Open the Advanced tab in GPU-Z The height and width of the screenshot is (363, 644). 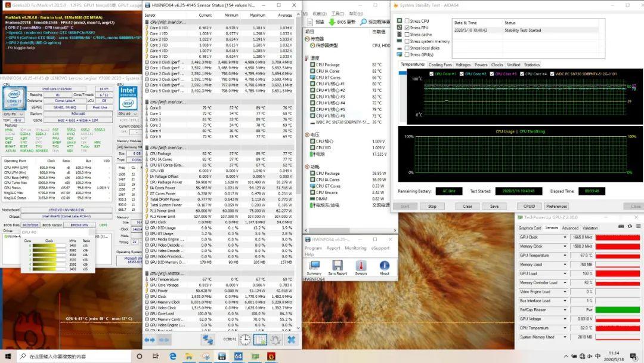pos(569,227)
